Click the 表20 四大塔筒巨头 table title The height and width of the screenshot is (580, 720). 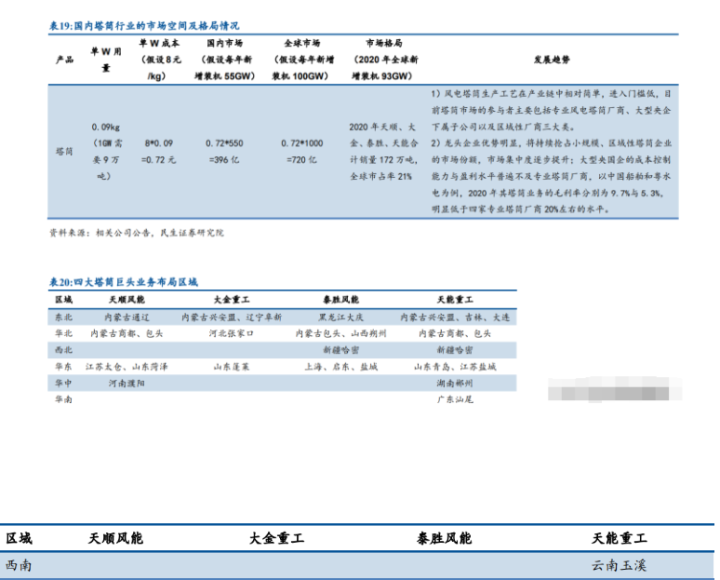[x=124, y=283]
